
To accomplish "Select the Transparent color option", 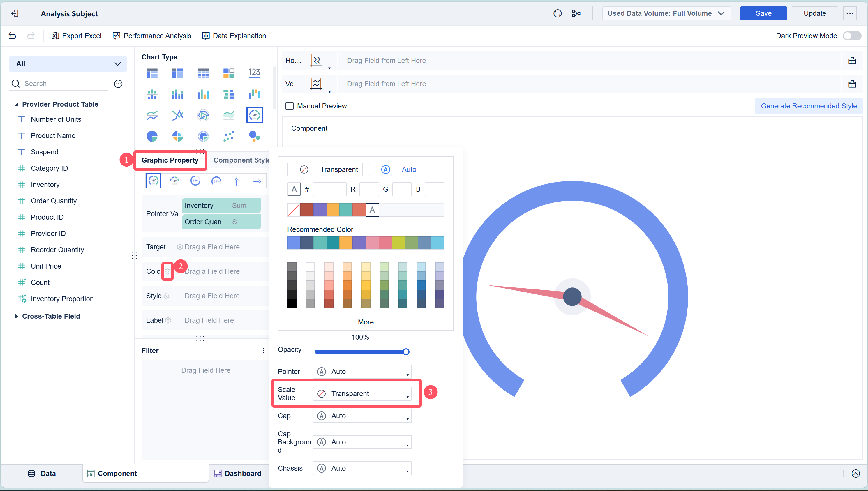I will (x=325, y=169).
